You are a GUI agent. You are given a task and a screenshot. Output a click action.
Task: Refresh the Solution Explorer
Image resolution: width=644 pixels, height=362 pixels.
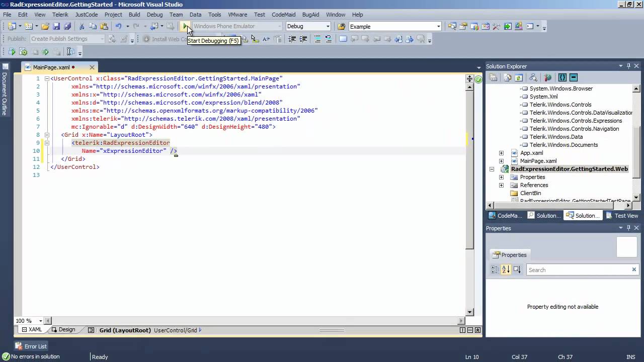click(518, 78)
